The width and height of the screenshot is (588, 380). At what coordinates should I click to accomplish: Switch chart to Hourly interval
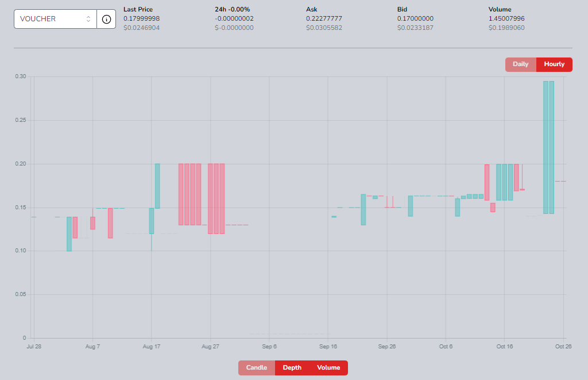[554, 64]
